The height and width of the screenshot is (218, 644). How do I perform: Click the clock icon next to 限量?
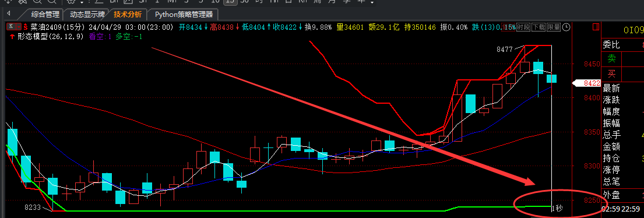(566, 27)
